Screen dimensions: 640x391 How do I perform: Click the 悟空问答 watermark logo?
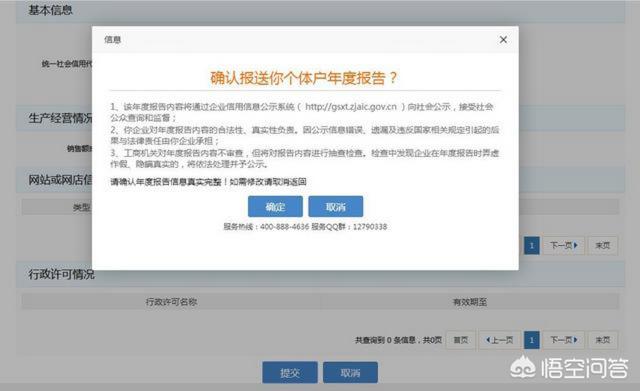[569, 368]
